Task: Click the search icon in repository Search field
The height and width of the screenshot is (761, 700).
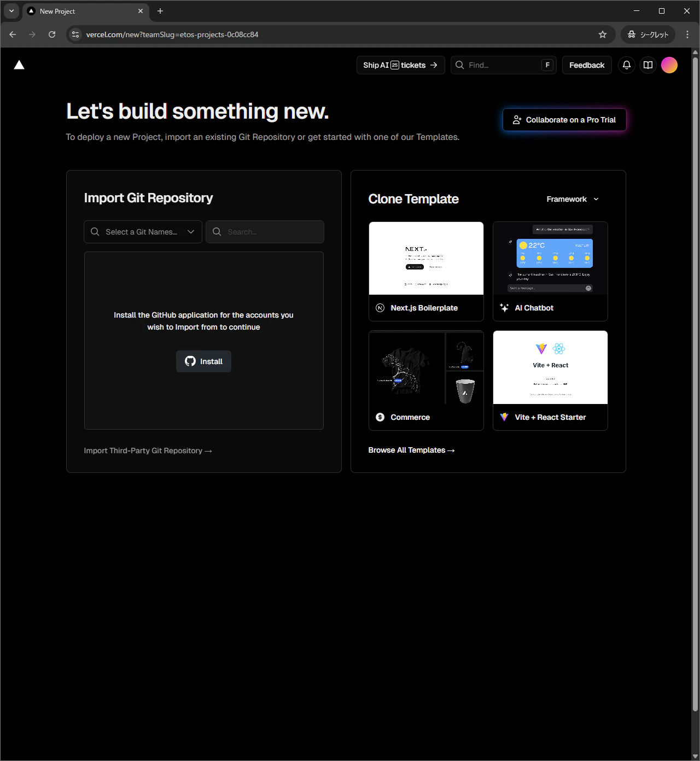Action: tap(217, 232)
